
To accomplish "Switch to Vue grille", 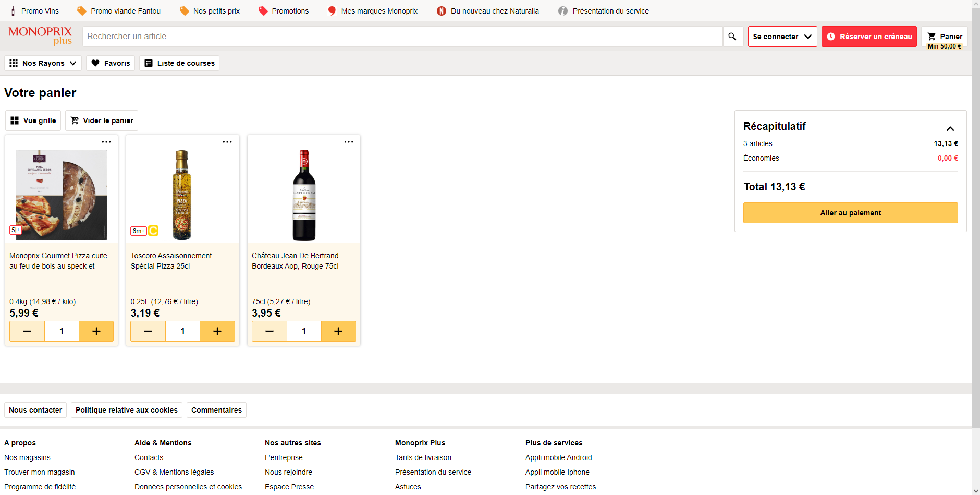I will pos(33,120).
